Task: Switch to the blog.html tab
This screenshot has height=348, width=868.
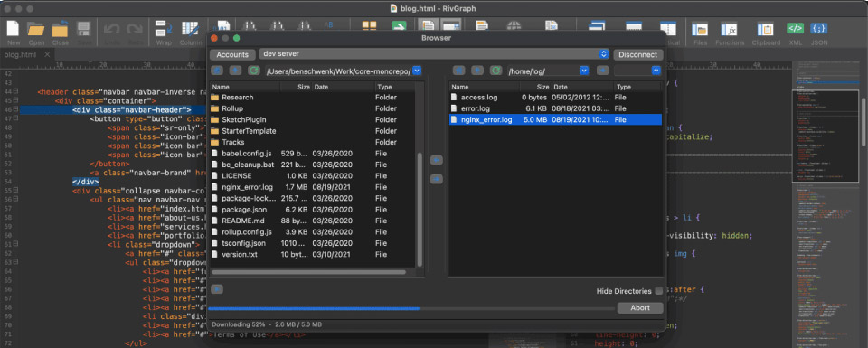Action: [x=21, y=54]
